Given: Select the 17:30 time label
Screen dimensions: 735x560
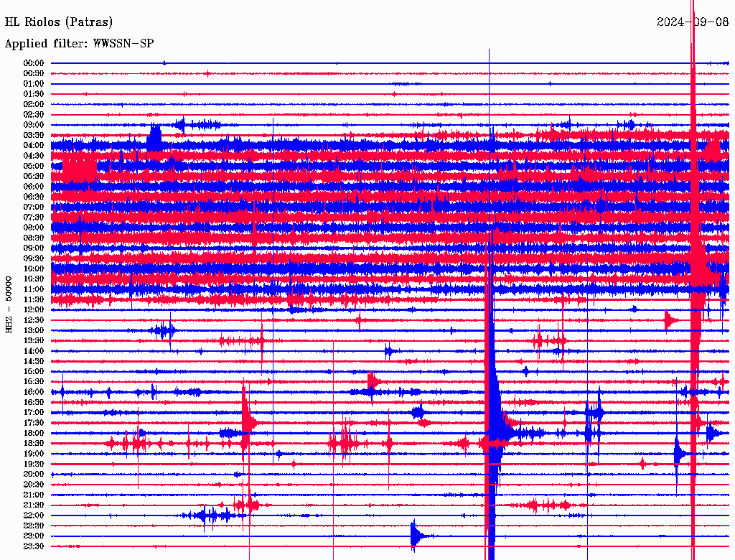Looking at the screenshot, I should click(x=34, y=423).
